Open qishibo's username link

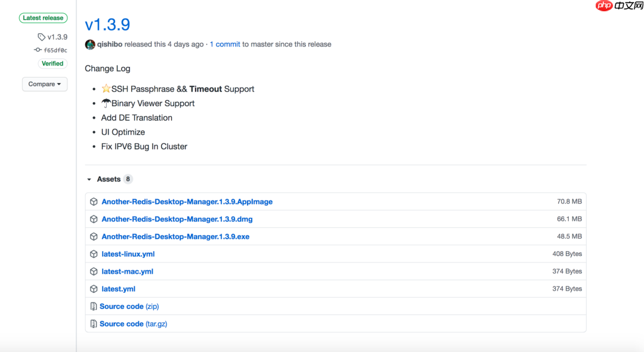point(109,44)
